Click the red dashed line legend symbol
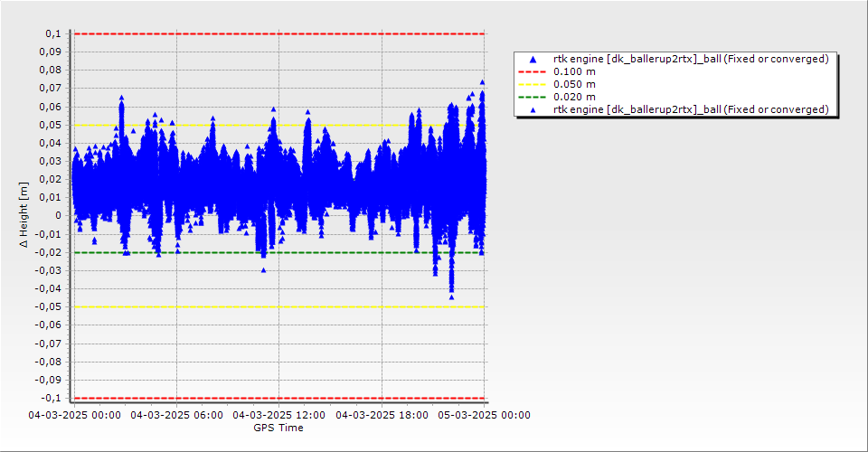The image size is (868, 452). (532, 72)
